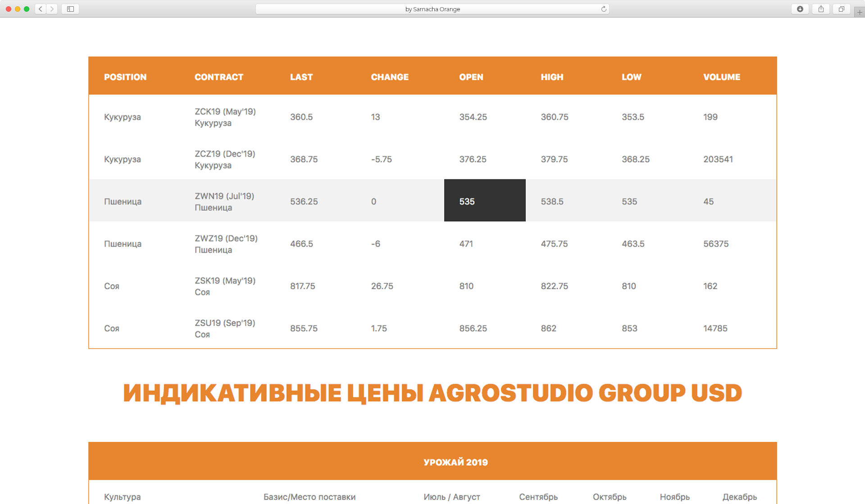This screenshot has width=865, height=504.
Task: Click the CHANGE column header
Action: [x=390, y=77]
